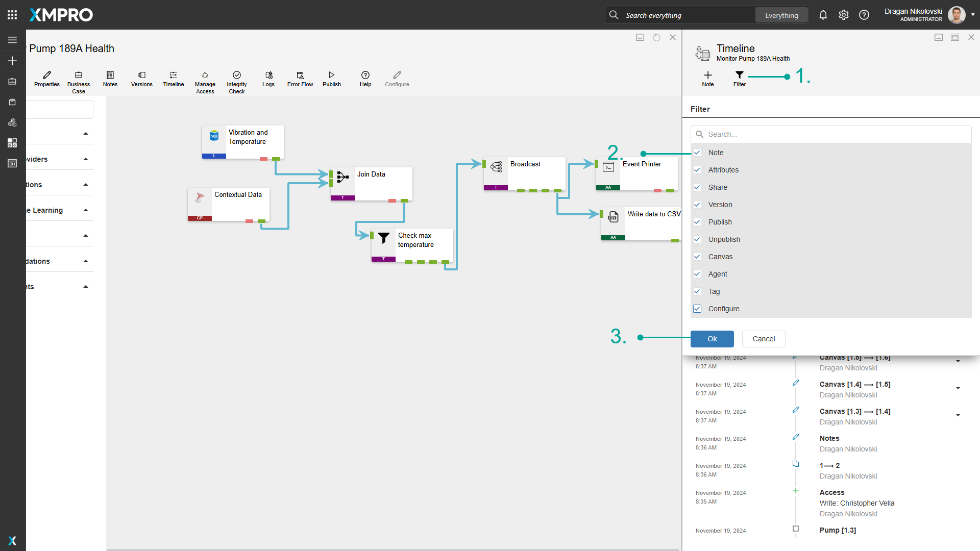Open the Error Flow view
This screenshot has height=551, width=980.
[300, 79]
